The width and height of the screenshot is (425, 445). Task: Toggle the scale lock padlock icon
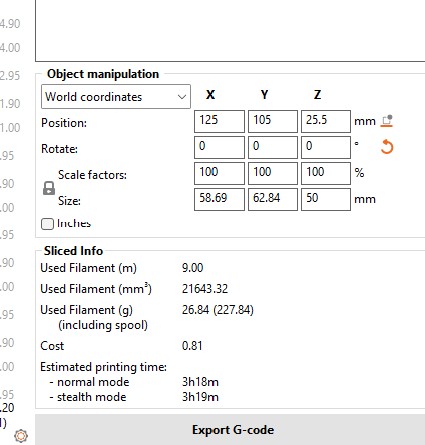pos(49,188)
